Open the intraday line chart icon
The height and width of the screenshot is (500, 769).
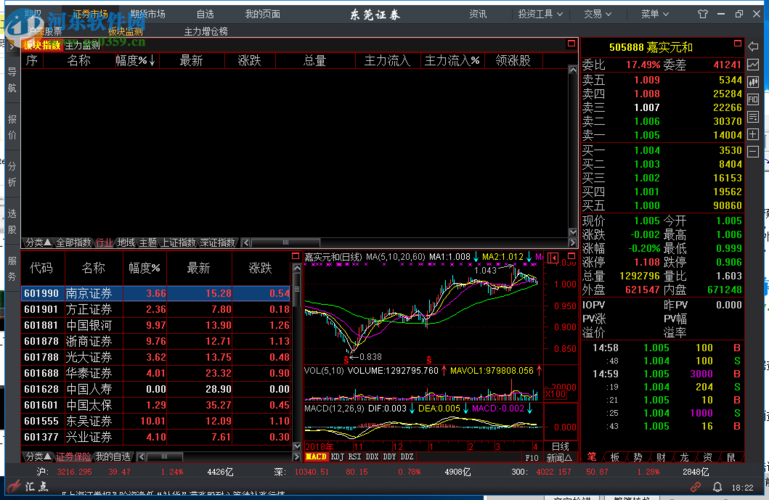coord(753,64)
